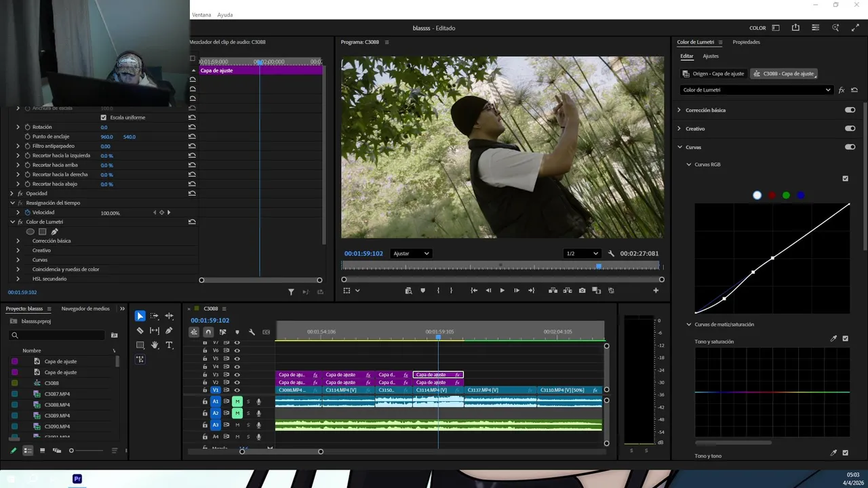Click the Origen - Capa de ajuste button
This screenshot has height=488, width=868.
(x=713, y=74)
